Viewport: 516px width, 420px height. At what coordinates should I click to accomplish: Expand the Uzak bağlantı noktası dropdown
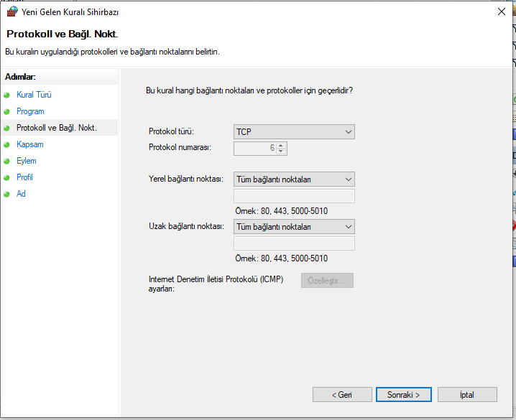pyautogui.click(x=294, y=227)
